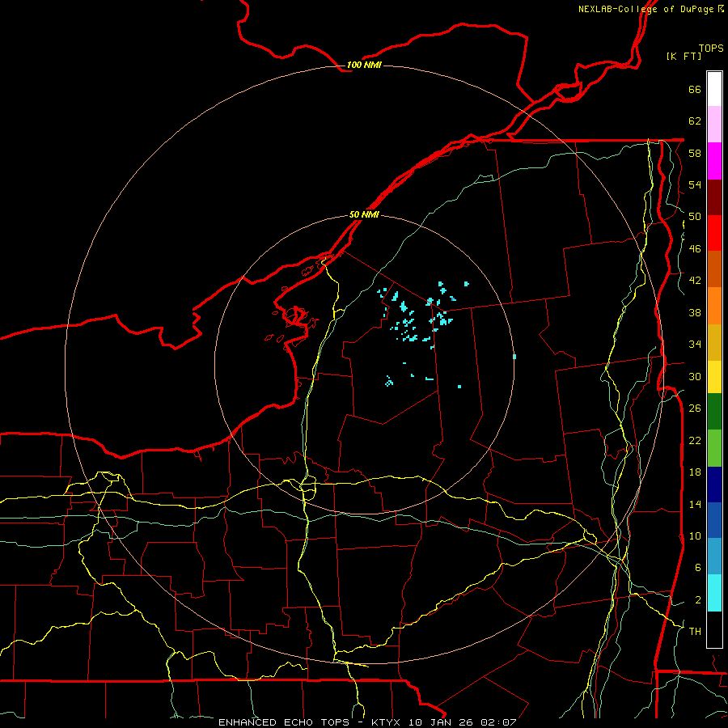
Task: Click the legend value 26
Action: pos(695,408)
